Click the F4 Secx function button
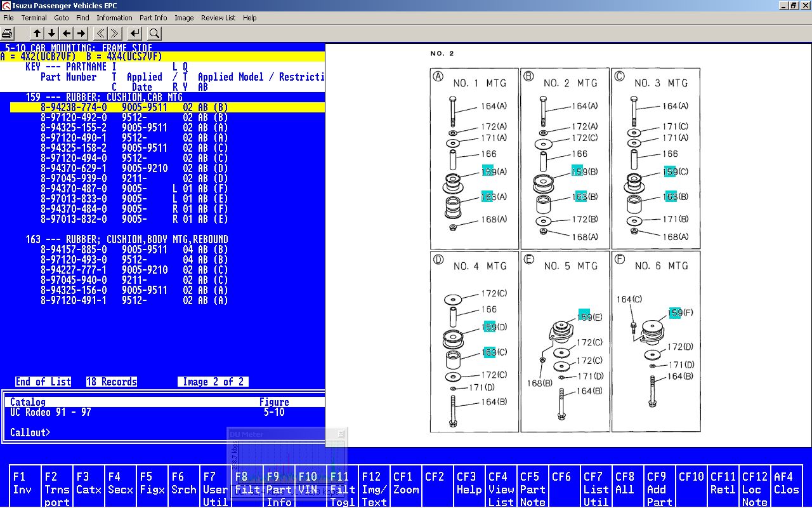The height and width of the screenshot is (508, 812). click(121, 486)
